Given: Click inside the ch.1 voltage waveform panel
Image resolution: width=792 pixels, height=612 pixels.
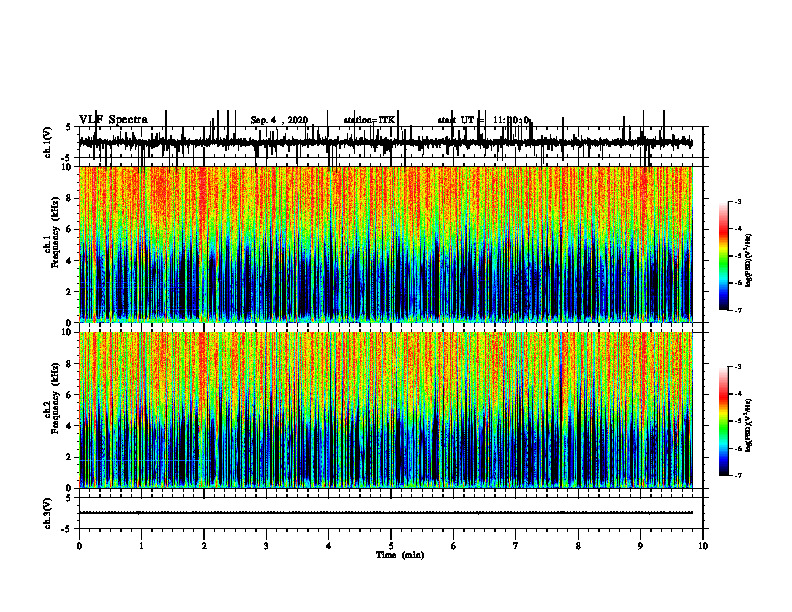Looking at the screenshot, I should 391,142.
